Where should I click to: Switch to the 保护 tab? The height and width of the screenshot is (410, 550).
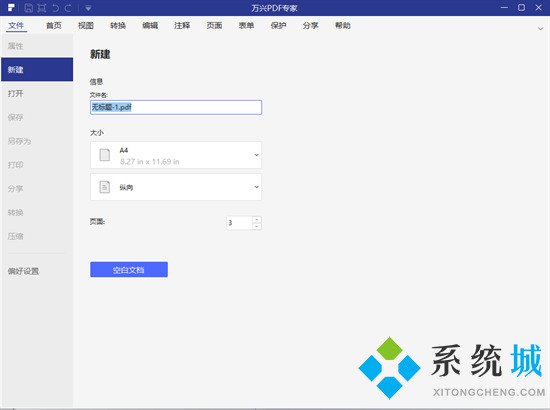(x=279, y=26)
